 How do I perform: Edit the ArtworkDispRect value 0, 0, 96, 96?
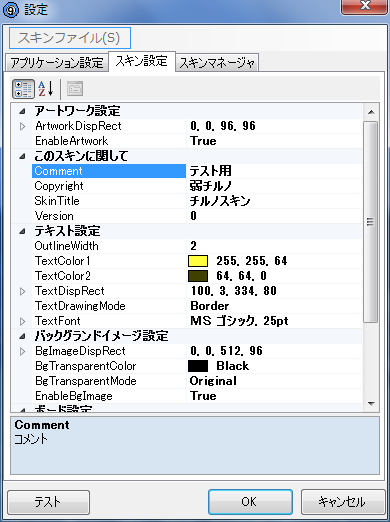point(223,126)
